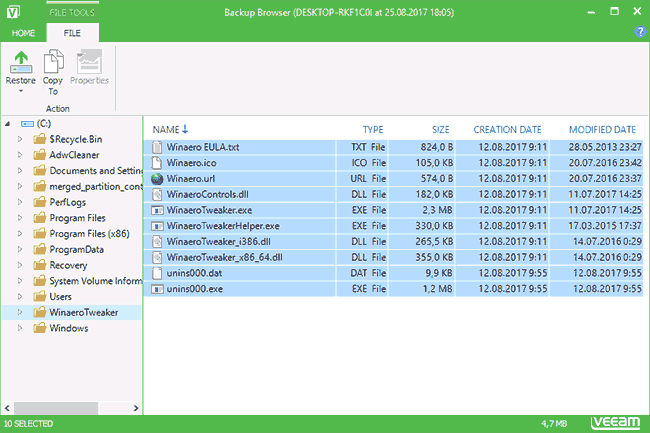
Task: Select WinaeroTweaker folder in tree
Action: [x=84, y=312]
